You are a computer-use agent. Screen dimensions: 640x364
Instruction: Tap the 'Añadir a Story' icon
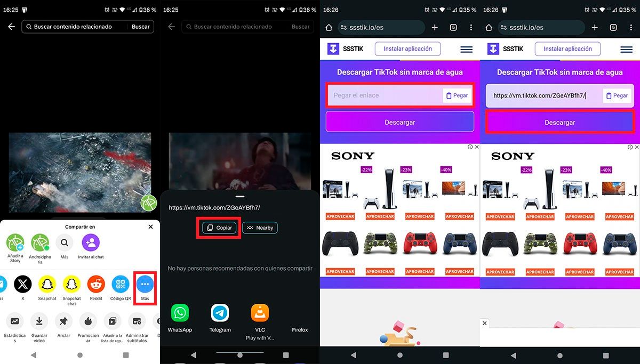point(15,243)
